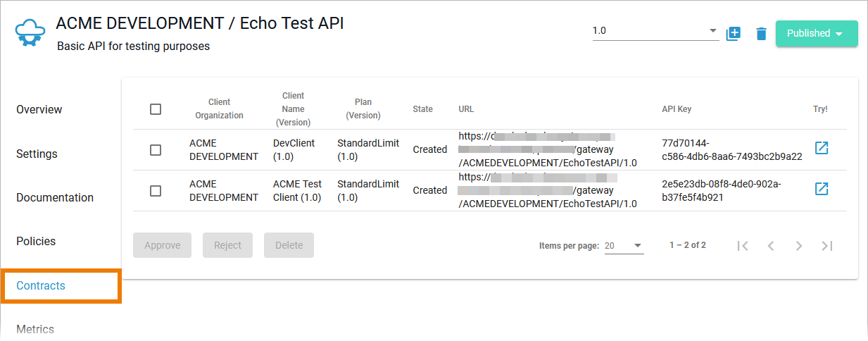Open the API version 1.0 dropdown
The height and width of the screenshot is (341, 868).
click(x=655, y=32)
